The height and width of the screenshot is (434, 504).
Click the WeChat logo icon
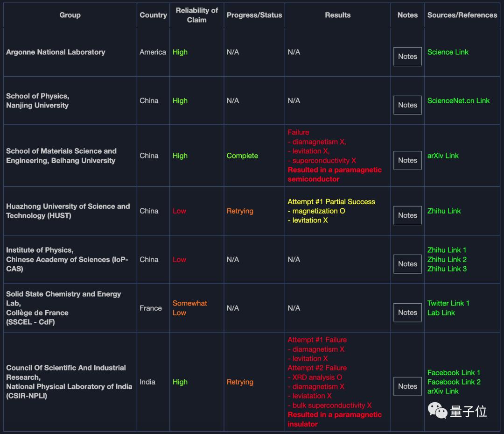click(x=438, y=411)
